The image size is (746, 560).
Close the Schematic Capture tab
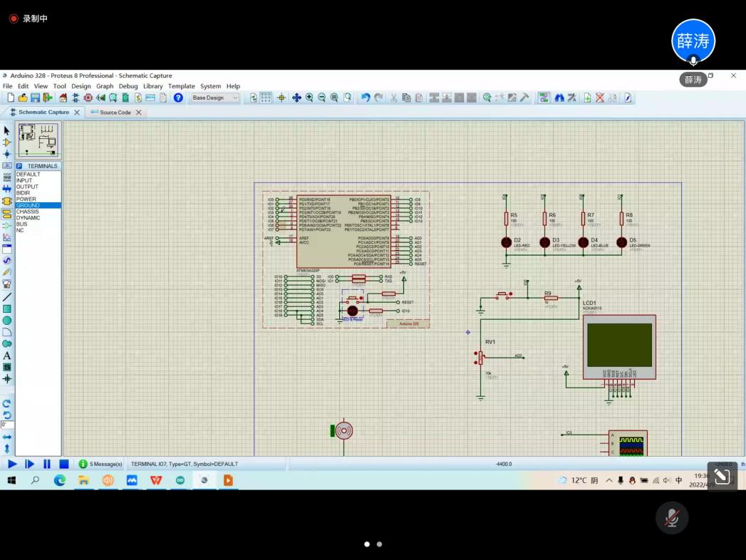(76, 113)
